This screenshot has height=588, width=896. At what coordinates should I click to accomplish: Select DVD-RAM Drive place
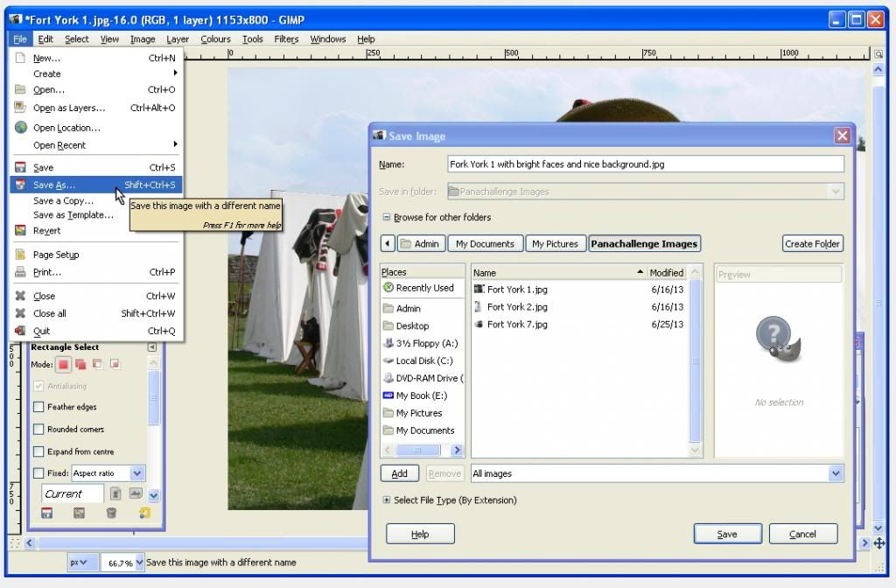click(423, 378)
